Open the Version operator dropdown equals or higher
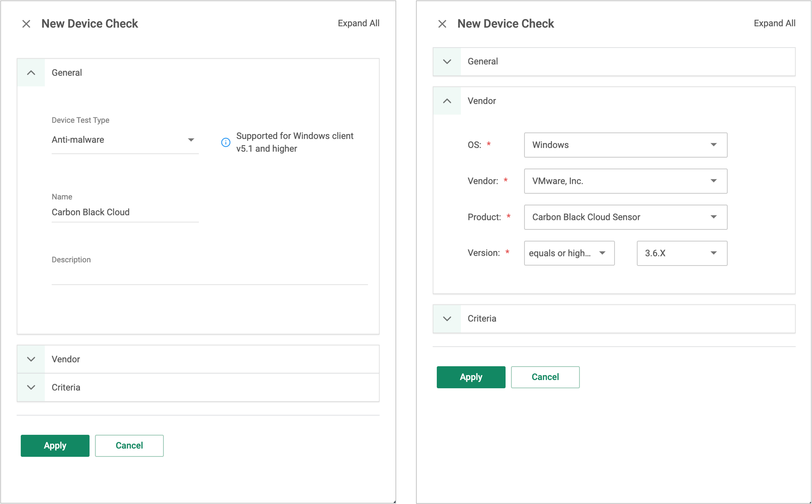Screen dimensions: 812x504 point(569,253)
